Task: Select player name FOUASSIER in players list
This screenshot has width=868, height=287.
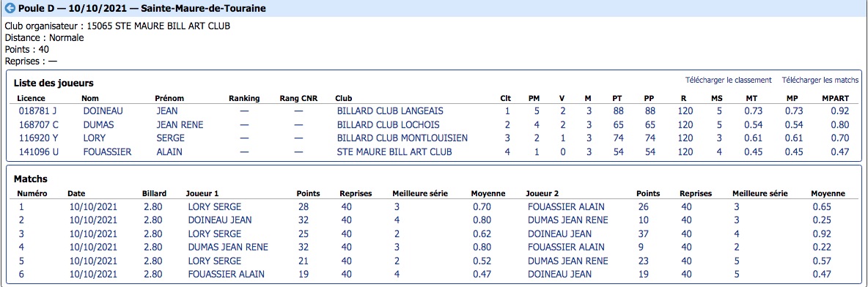Action: [107, 152]
